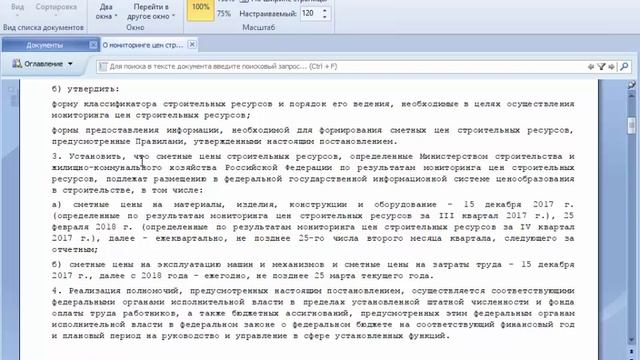Click the Оглавление contents icon

point(17,64)
